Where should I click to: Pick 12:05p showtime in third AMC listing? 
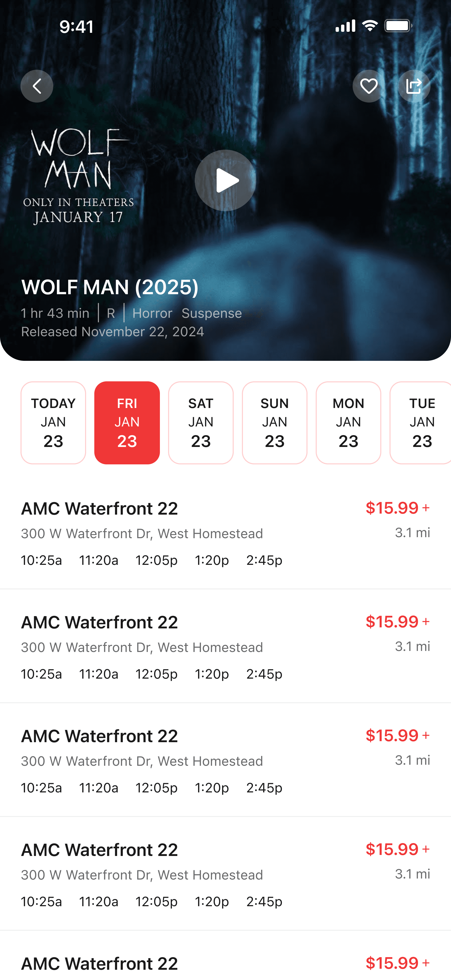tap(156, 788)
